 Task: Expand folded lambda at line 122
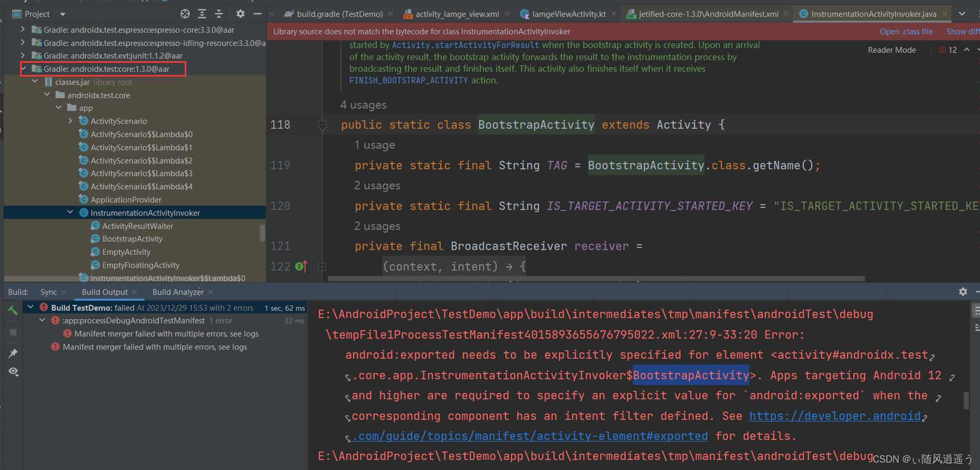(x=322, y=267)
